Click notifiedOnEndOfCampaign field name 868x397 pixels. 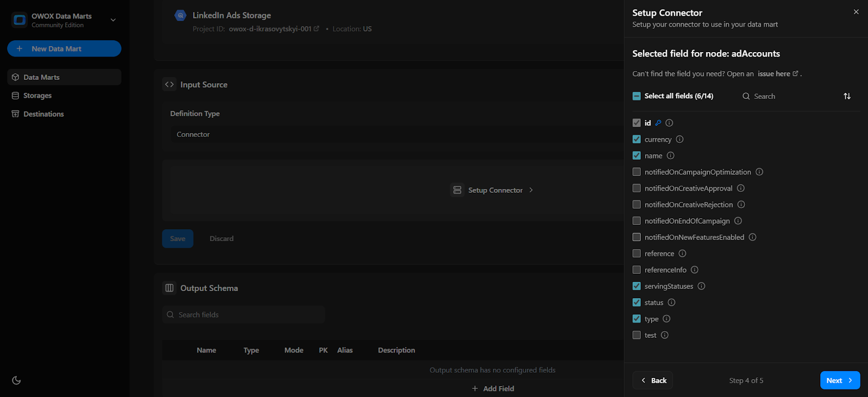tap(687, 221)
